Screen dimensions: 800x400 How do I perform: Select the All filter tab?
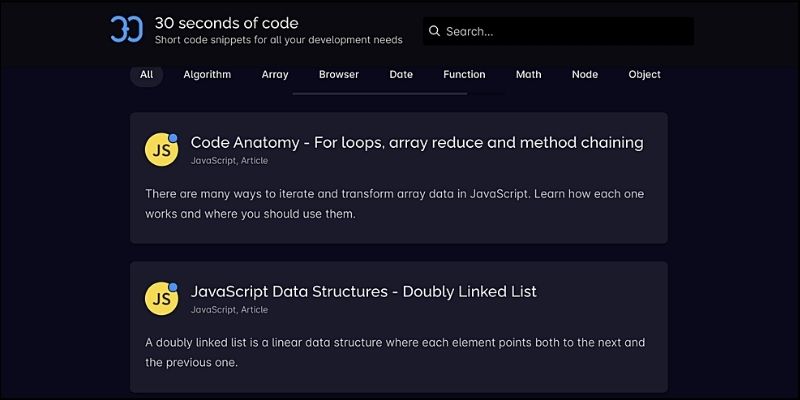[146, 74]
